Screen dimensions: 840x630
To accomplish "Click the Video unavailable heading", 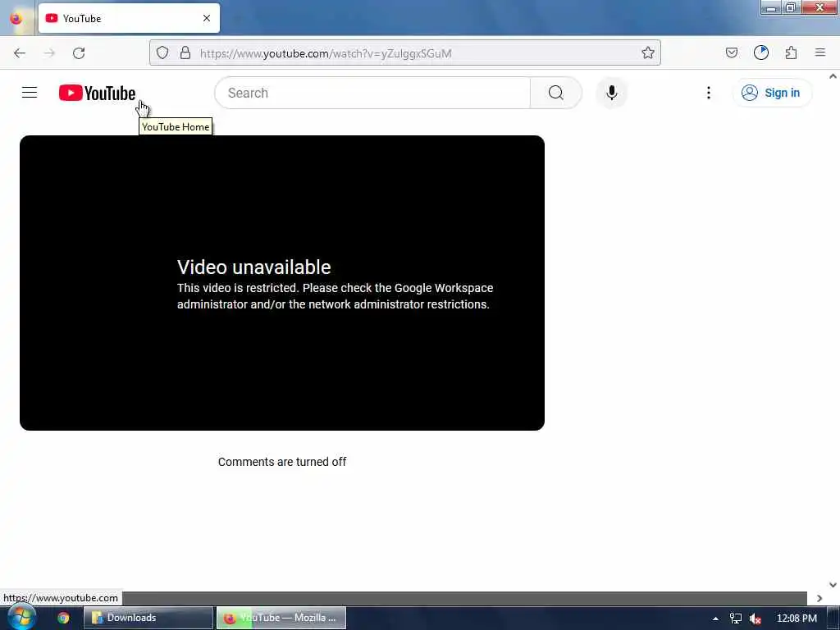I will [254, 267].
